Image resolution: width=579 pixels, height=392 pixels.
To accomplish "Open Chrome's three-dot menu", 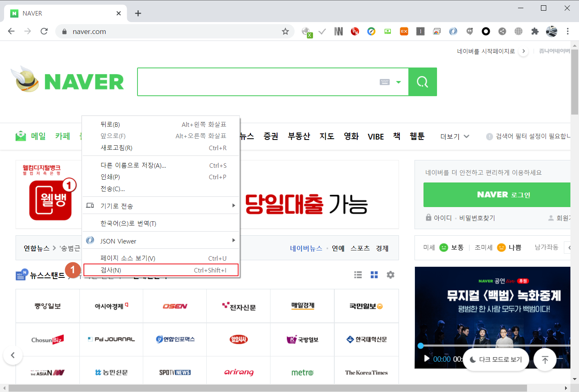I will (x=568, y=32).
